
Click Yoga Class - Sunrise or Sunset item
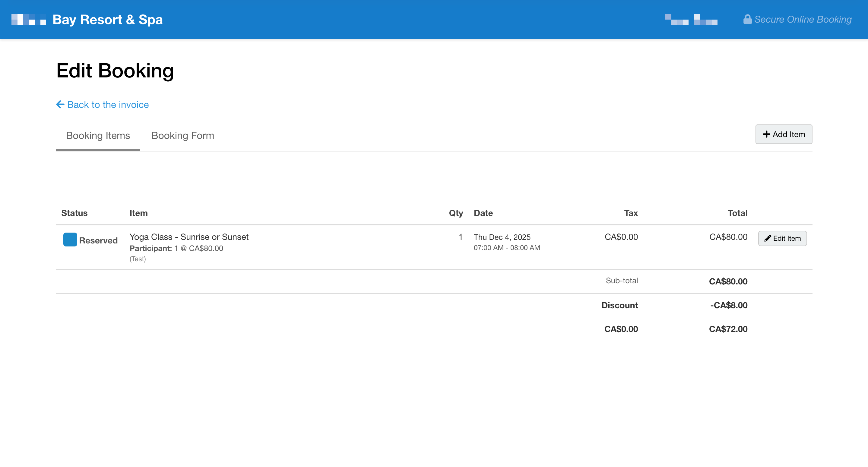click(189, 237)
